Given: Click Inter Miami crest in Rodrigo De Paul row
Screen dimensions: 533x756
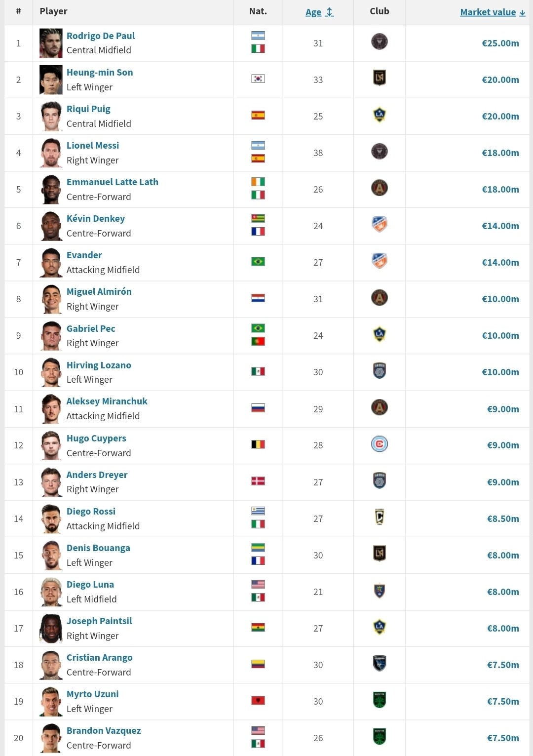Looking at the screenshot, I should pos(379,42).
